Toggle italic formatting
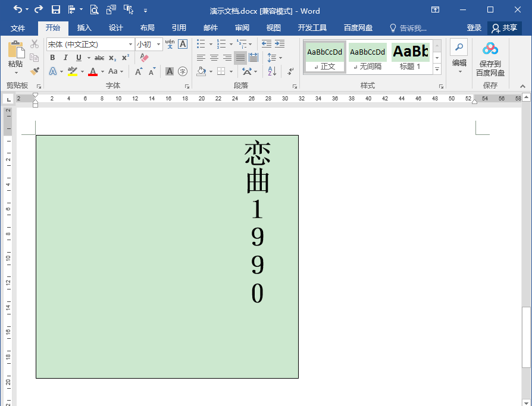The image size is (532, 406). coord(65,58)
